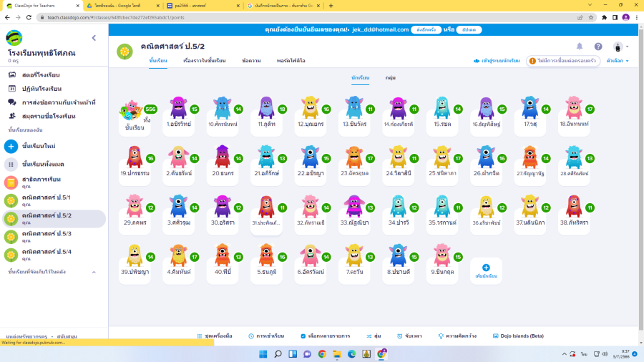
Task: Bookmark this page with the star icon
Action: click(591, 18)
